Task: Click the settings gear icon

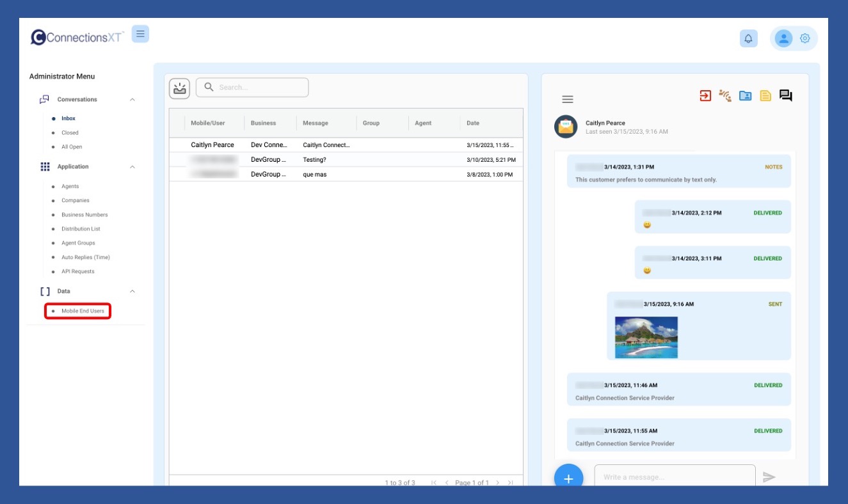Action: coord(805,38)
